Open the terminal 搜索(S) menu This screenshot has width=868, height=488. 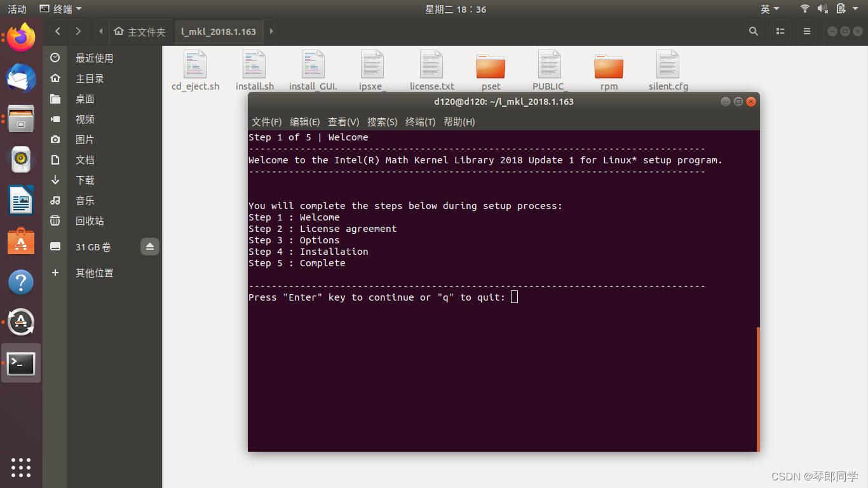pyautogui.click(x=383, y=122)
